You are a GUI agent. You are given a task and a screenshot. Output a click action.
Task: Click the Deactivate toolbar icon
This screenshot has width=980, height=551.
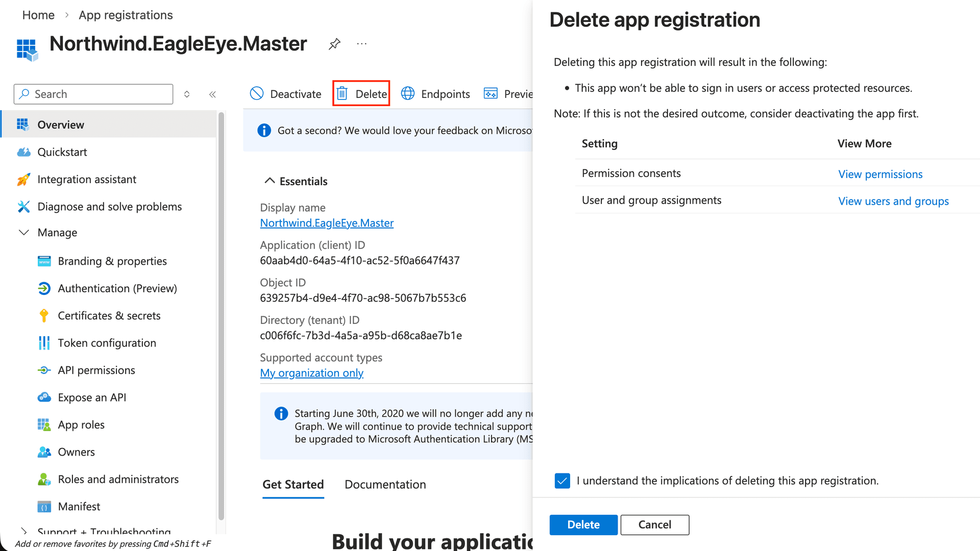257,94
